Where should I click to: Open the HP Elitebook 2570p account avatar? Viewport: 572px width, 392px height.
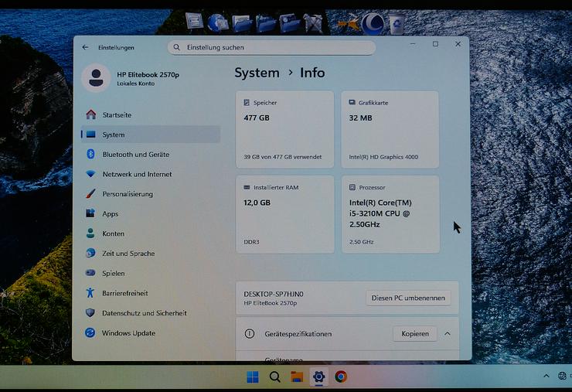pos(96,78)
